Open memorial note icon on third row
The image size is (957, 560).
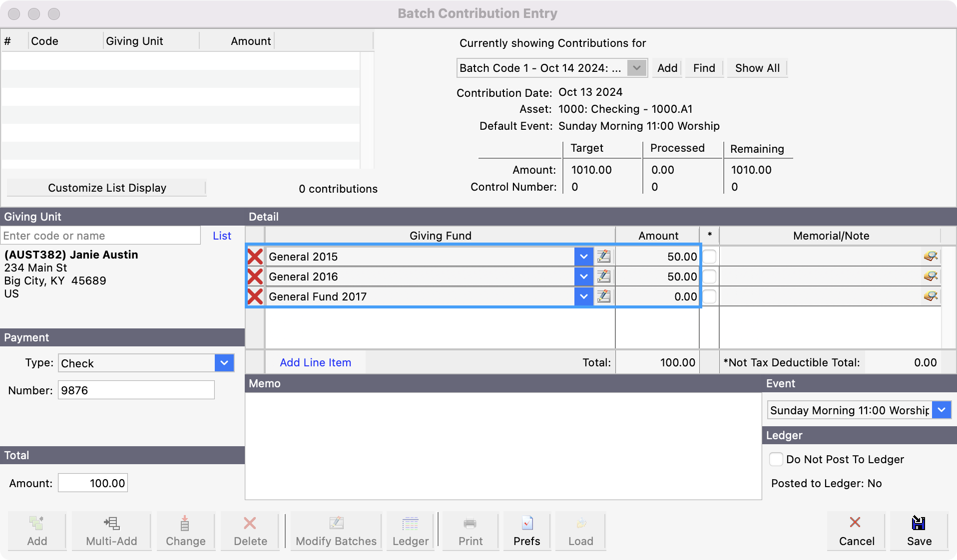[x=930, y=296]
